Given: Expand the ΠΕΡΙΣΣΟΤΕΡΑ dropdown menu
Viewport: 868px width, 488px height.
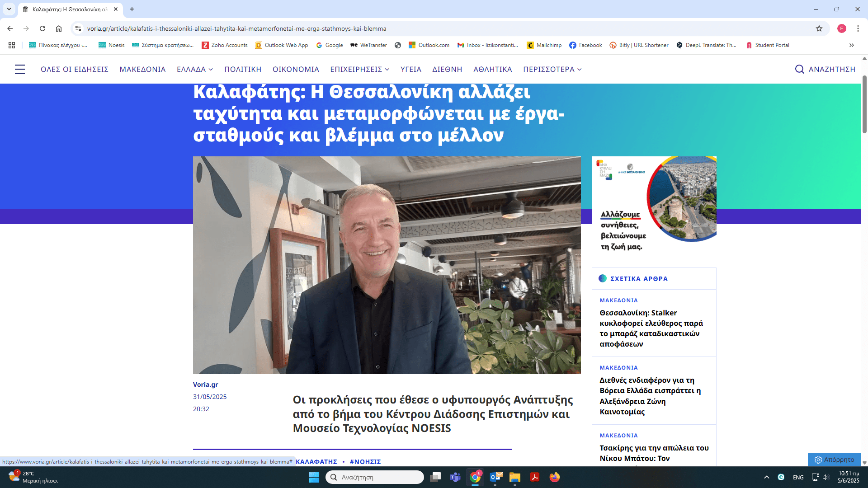Looking at the screenshot, I should 552,69.
